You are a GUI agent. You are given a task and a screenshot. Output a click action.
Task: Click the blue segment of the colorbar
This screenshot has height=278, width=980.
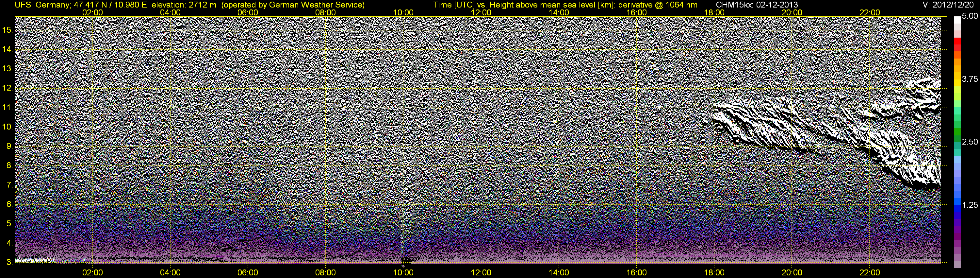(957, 209)
